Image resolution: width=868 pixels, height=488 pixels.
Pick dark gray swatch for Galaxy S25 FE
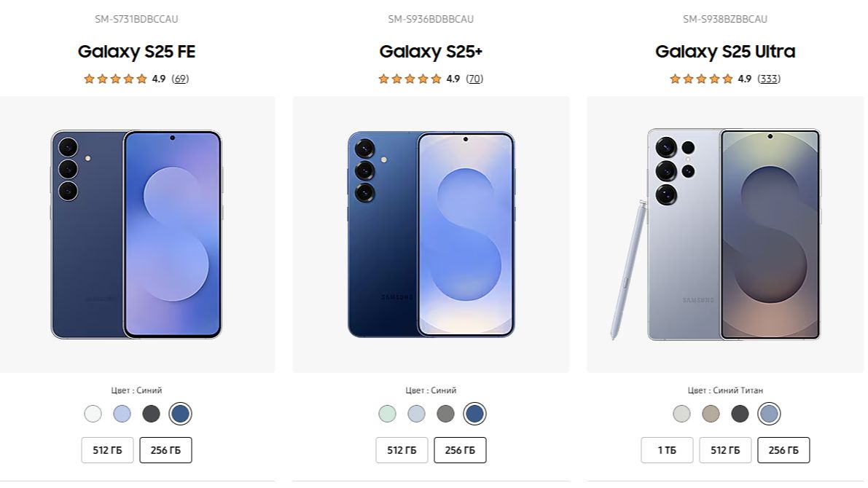[151, 414]
